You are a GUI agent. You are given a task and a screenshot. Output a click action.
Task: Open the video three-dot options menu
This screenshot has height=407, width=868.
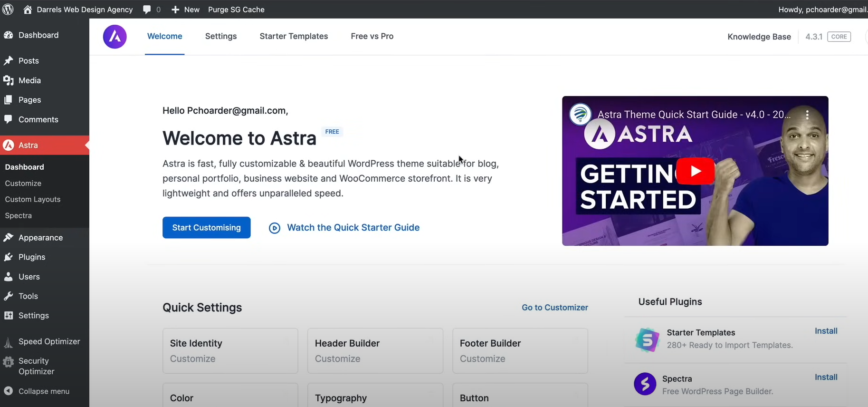[807, 115]
